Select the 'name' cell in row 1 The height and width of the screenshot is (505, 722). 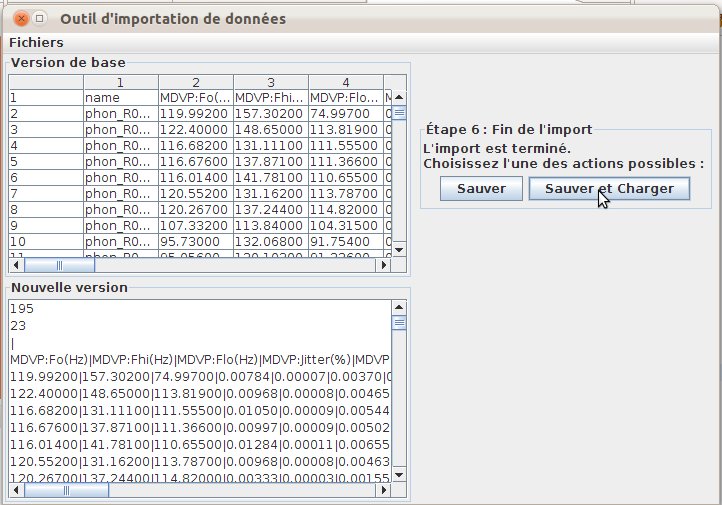(120, 98)
